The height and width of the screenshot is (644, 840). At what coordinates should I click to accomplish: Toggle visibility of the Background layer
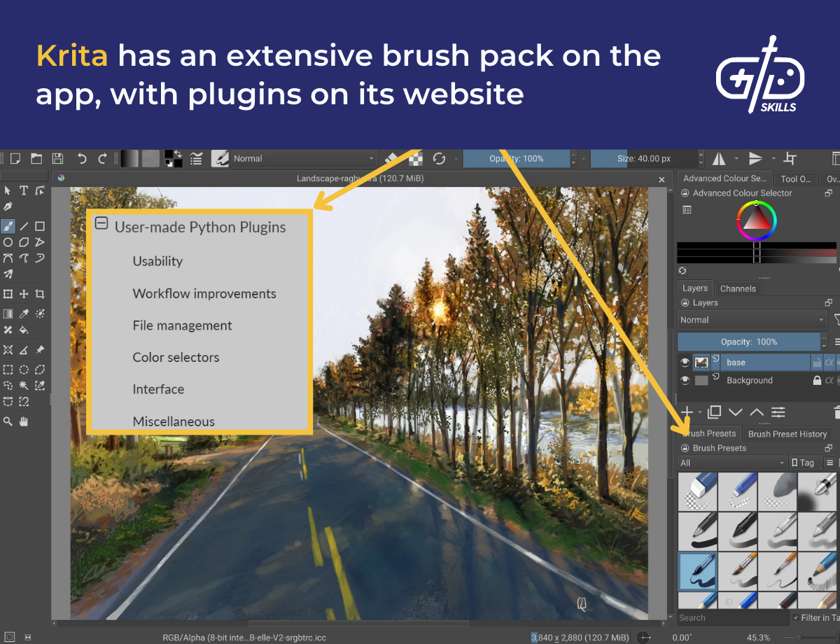pyautogui.click(x=685, y=380)
